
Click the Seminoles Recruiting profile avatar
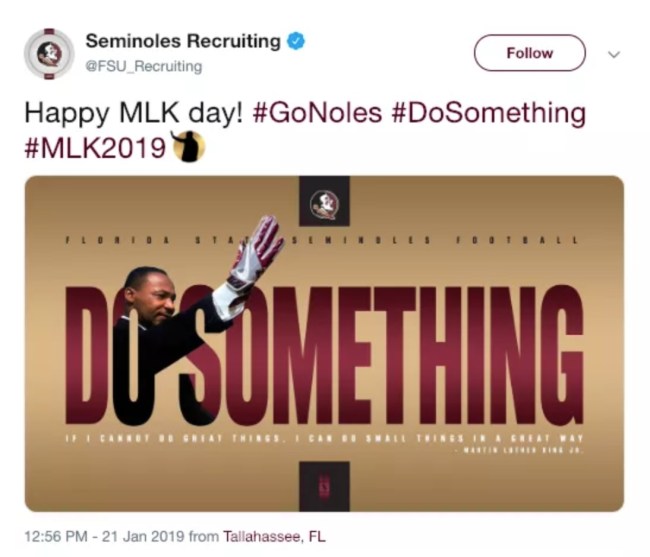[x=49, y=54]
